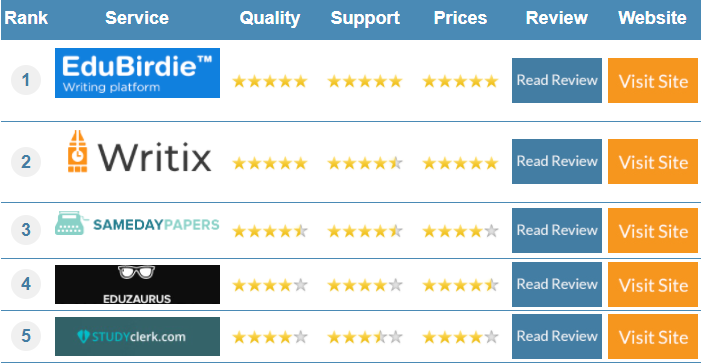The image size is (703, 363).
Task: Click the StudyClerk.com logo
Action: point(137,337)
